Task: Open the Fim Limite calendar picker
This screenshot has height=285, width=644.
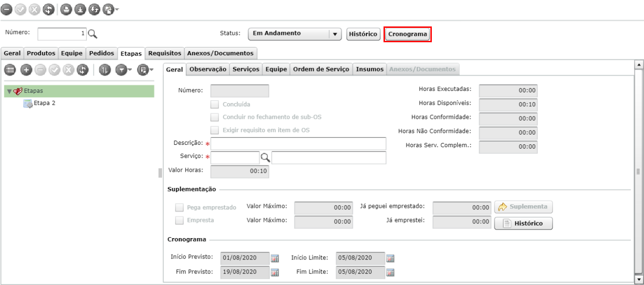Action: coord(390,272)
